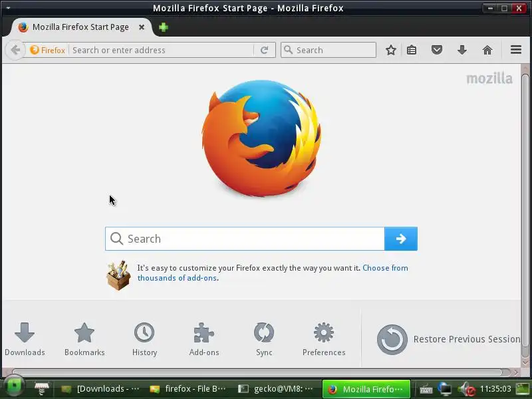Save to Pocket toolbar icon
Image resolution: width=532 pixels, height=399 pixels.
click(x=437, y=51)
